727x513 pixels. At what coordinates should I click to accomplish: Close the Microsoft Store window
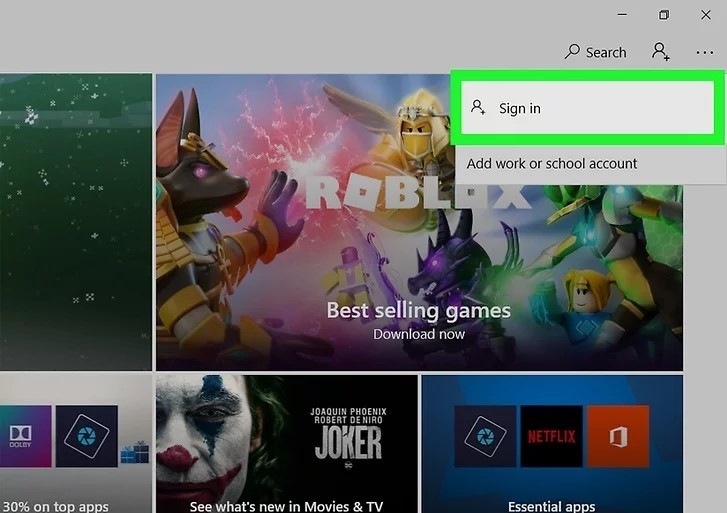point(706,15)
